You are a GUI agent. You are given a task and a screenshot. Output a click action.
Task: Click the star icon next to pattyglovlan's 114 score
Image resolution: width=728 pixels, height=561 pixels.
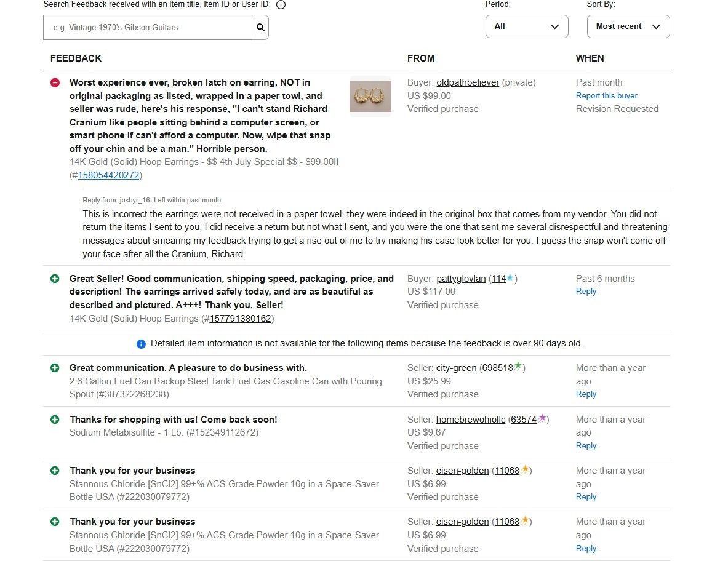[x=510, y=277]
